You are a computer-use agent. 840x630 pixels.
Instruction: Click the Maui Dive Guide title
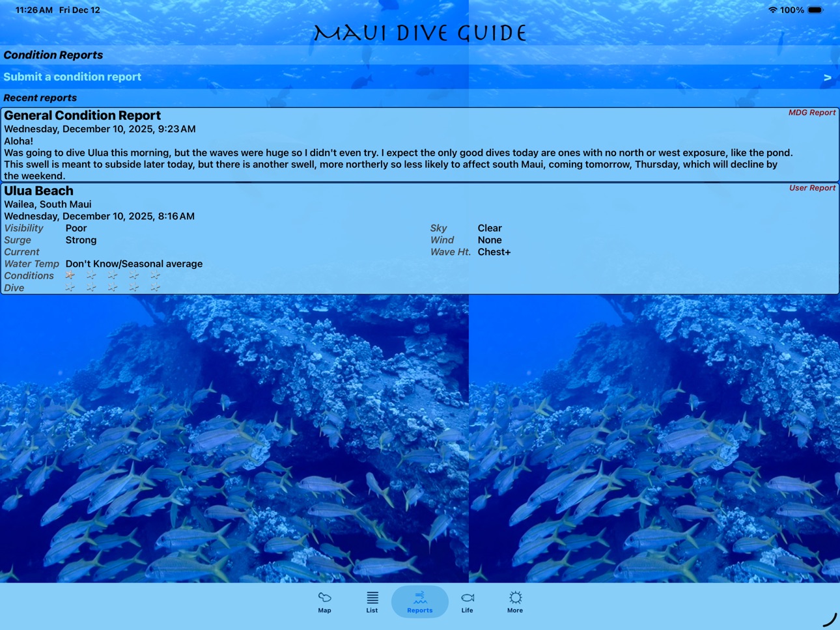[420, 33]
